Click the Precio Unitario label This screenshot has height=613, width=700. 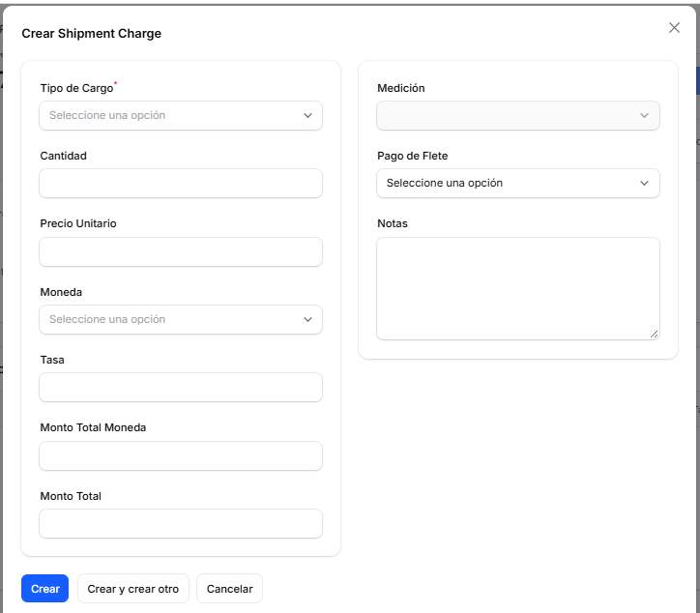pyautogui.click(x=78, y=223)
